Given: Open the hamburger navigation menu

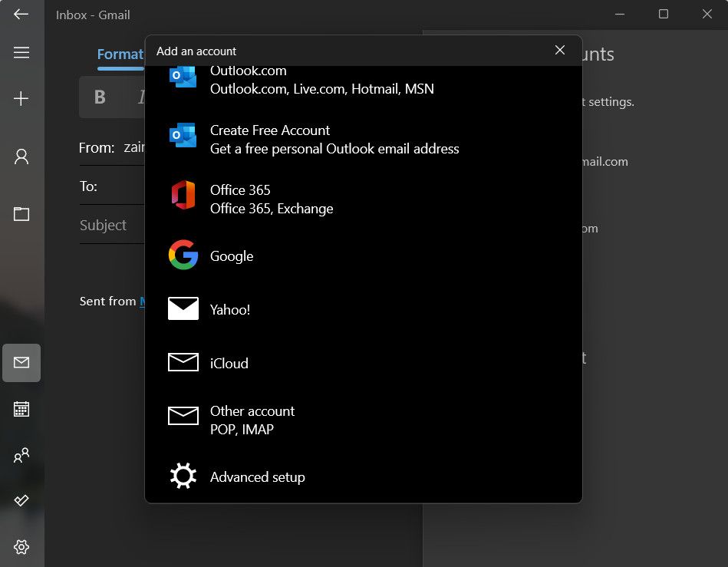Looking at the screenshot, I should point(21,52).
